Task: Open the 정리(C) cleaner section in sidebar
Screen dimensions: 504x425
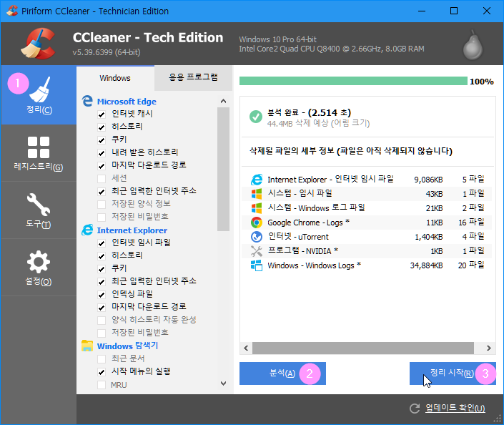Action: pyautogui.click(x=39, y=95)
